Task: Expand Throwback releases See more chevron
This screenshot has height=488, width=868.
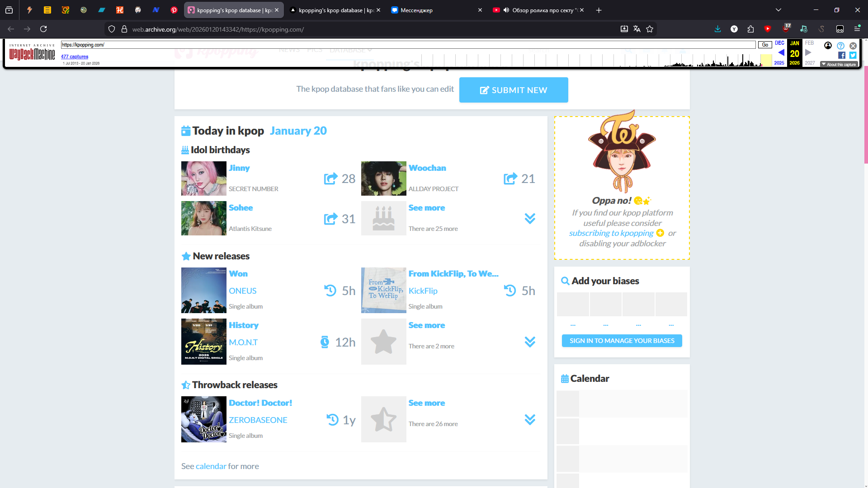Action: click(x=530, y=420)
